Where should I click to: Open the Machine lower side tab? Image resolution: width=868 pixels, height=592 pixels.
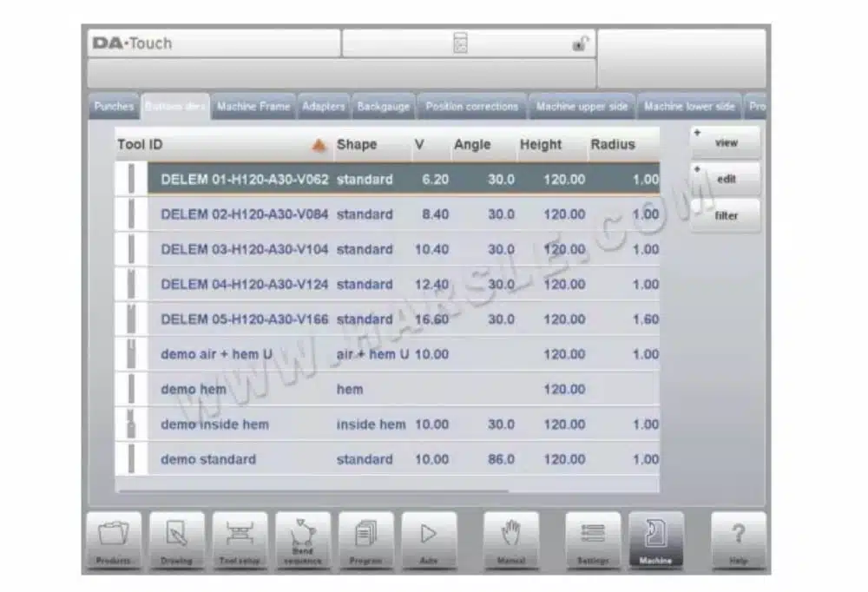click(689, 106)
